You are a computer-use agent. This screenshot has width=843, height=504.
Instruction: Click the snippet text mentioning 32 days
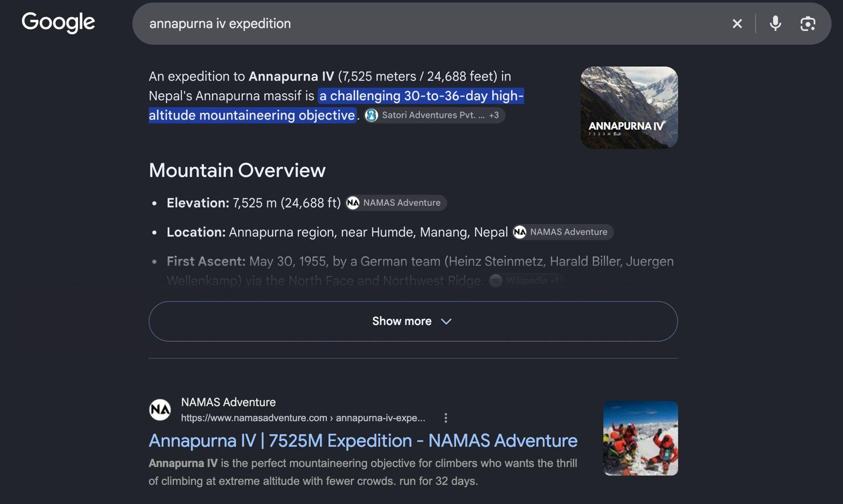coord(363,472)
